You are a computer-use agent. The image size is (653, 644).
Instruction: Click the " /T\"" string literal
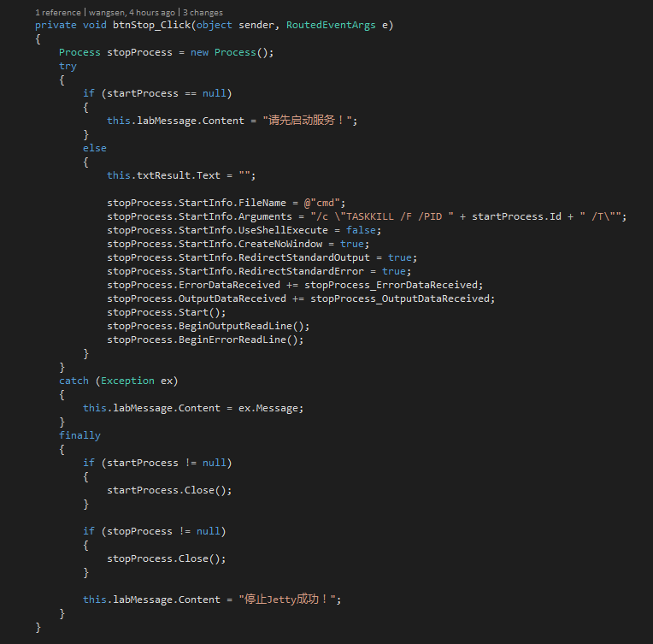600,216
